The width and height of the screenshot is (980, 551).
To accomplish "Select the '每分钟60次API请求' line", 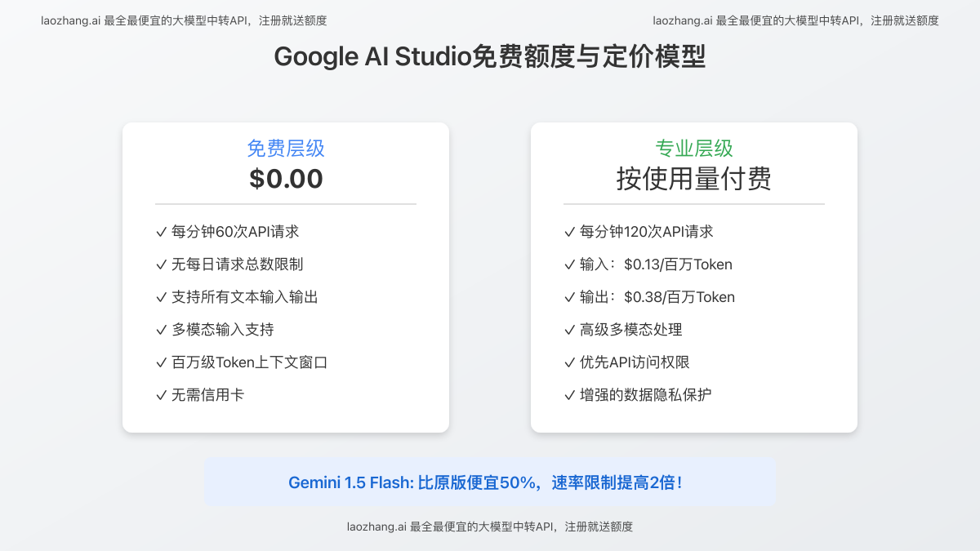I will [228, 232].
